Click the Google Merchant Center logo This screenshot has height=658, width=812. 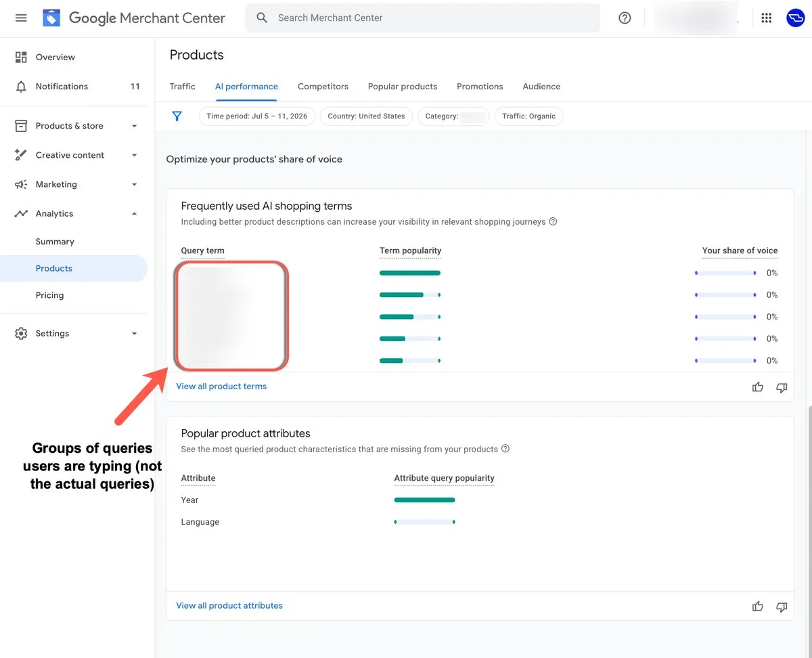click(x=134, y=18)
